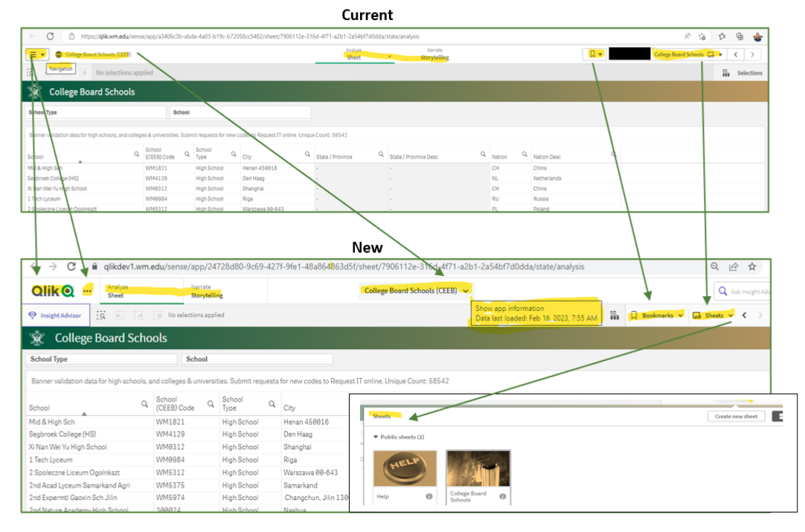805x532 pixels.
Task: Click the School Type filter pane in Current
Action: pyautogui.click(x=96, y=112)
